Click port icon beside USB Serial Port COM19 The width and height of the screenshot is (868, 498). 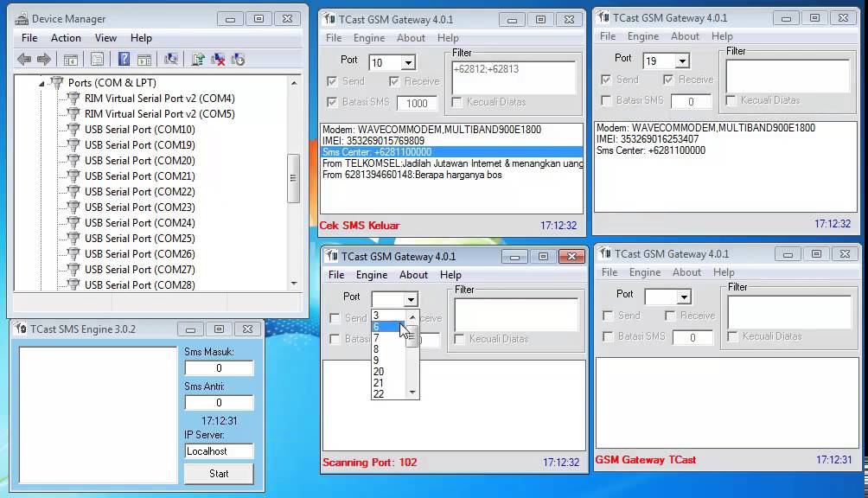tap(73, 145)
